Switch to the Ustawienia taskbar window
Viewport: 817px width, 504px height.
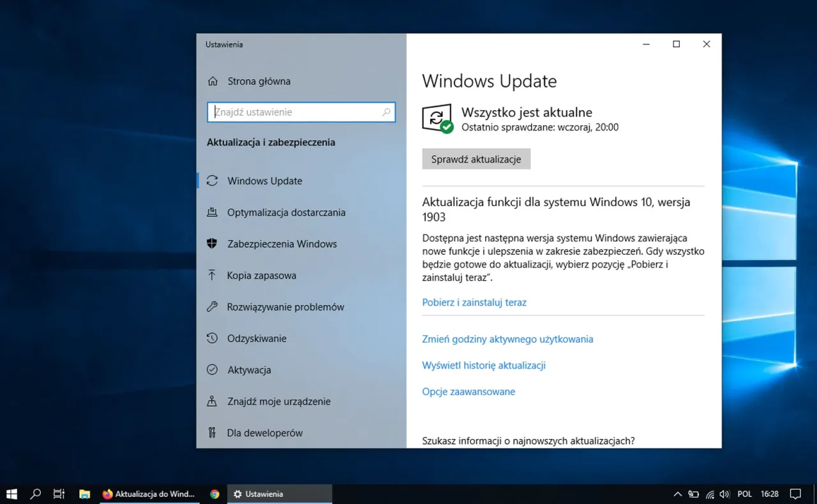point(280,493)
